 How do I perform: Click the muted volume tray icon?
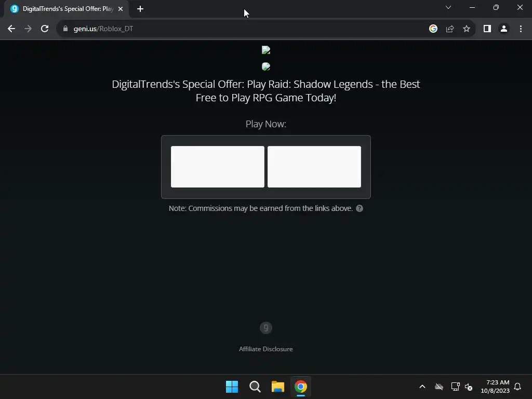(x=469, y=387)
